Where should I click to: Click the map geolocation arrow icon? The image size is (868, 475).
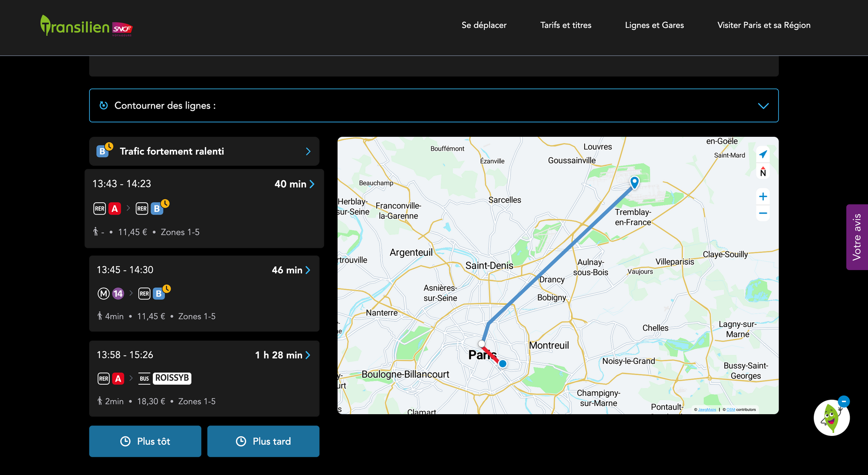coord(763,155)
